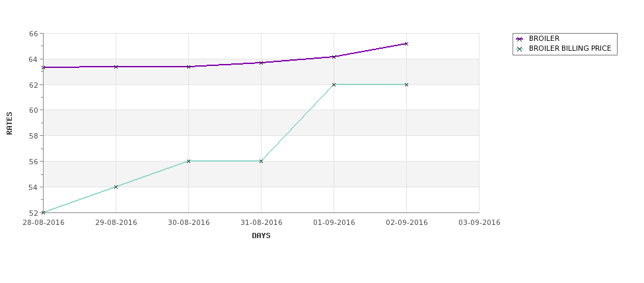Click billing price point at 56 on 31-08-2016
The width and height of the screenshot is (644, 283).
pos(261,161)
